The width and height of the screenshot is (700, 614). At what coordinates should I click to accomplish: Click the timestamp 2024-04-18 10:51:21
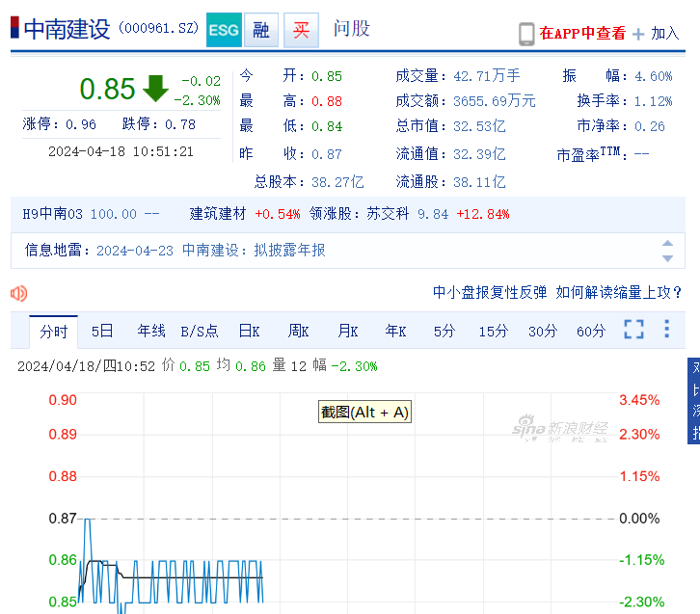[121, 151]
